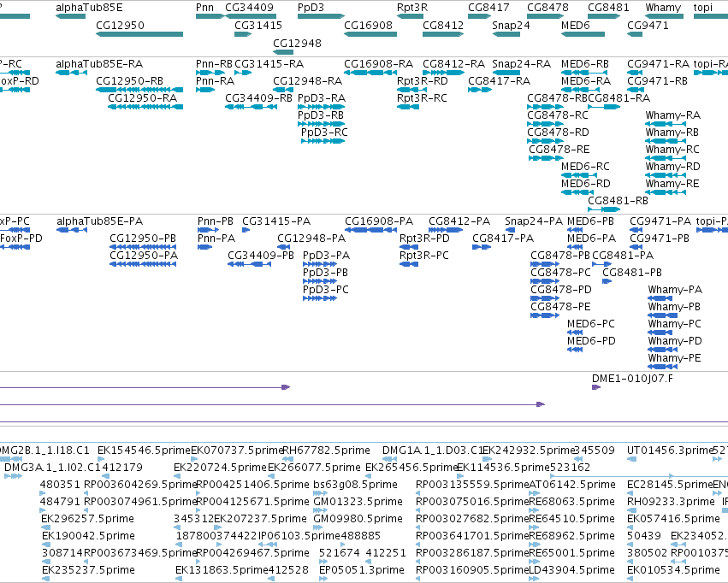Click the Pnn-PA protein label
The width and height of the screenshot is (728, 583).
point(216,238)
